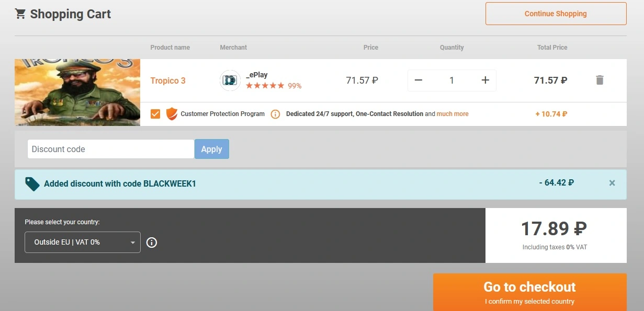Click the orange Customer Protection shield icon
644x311 pixels.
coord(172,114)
